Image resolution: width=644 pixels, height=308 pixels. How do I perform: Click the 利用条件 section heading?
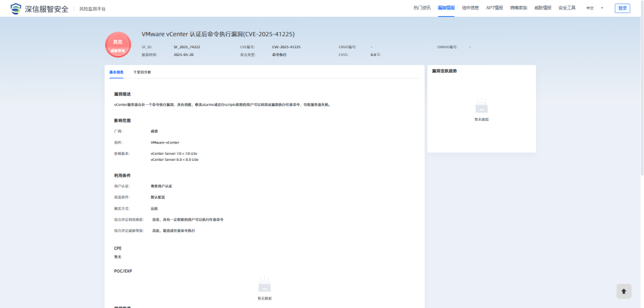[122, 176]
